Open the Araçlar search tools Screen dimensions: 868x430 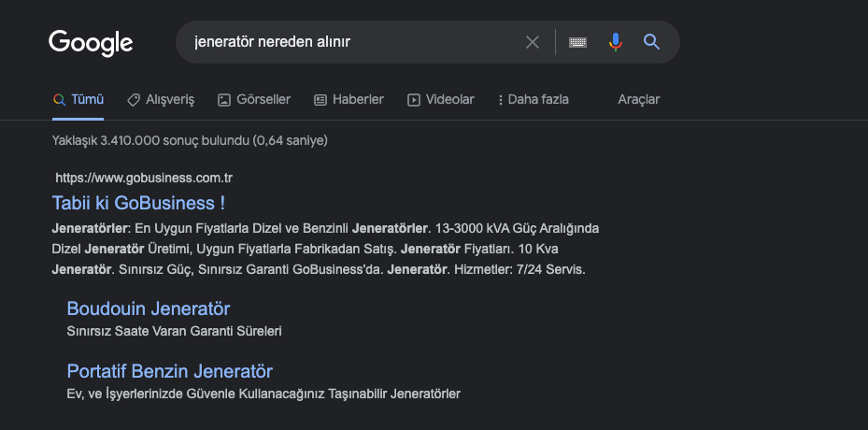[639, 100]
